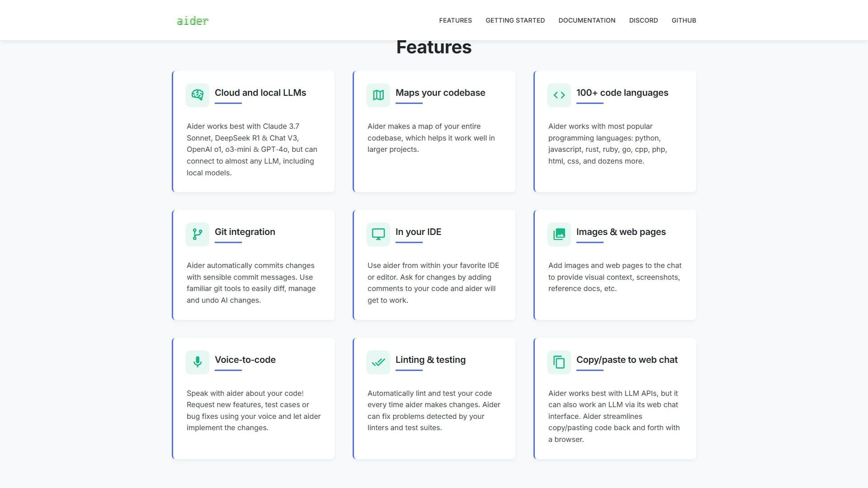Click the git branch icon
This screenshot has width=868, height=488.
click(x=198, y=234)
